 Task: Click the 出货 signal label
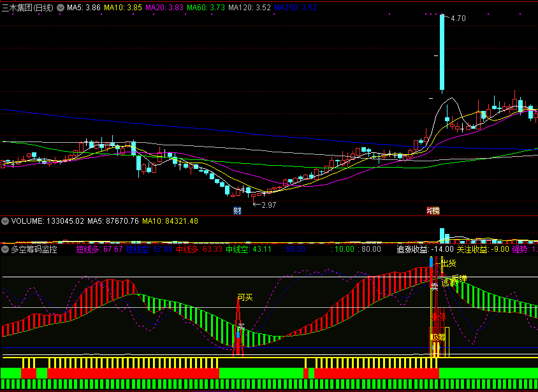coord(449,263)
